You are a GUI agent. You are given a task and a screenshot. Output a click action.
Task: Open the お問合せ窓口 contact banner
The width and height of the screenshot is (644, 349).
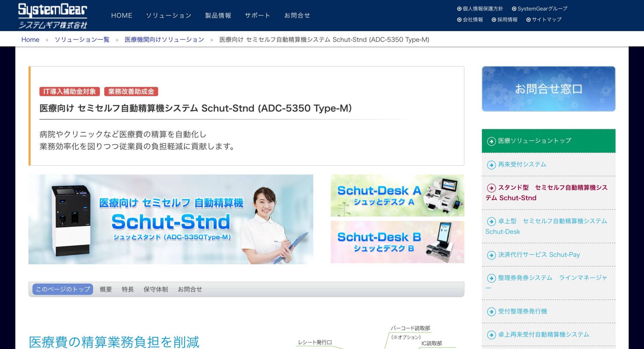click(x=548, y=89)
